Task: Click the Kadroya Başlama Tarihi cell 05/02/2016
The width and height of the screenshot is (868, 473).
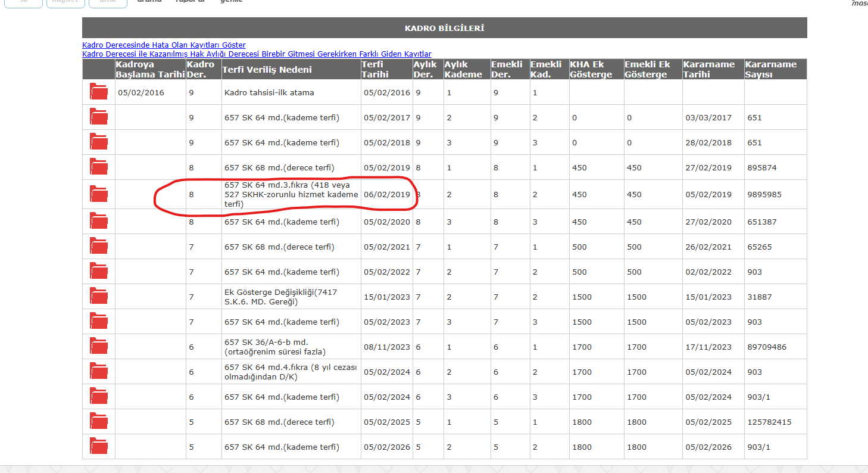Action: (x=140, y=93)
